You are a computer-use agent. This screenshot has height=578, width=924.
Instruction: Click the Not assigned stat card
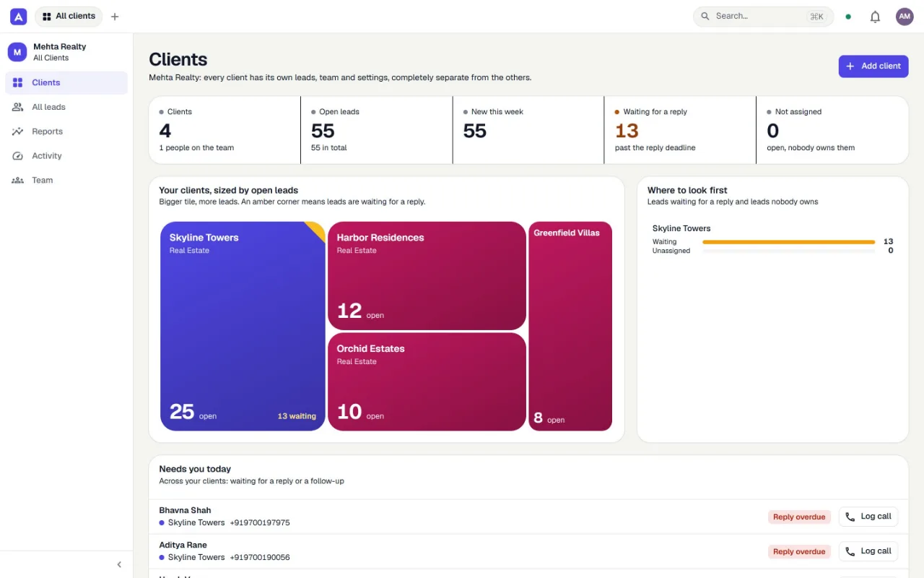pos(832,130)
